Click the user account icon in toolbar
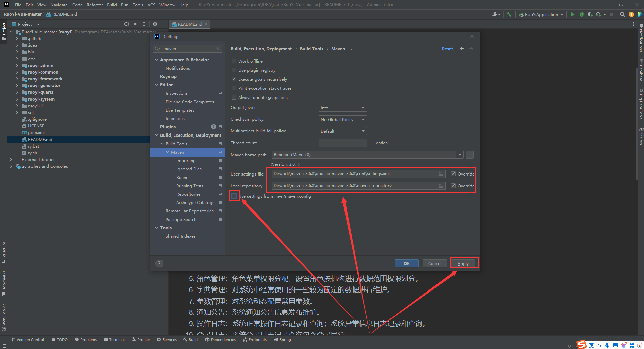 [x=496, y=14]
